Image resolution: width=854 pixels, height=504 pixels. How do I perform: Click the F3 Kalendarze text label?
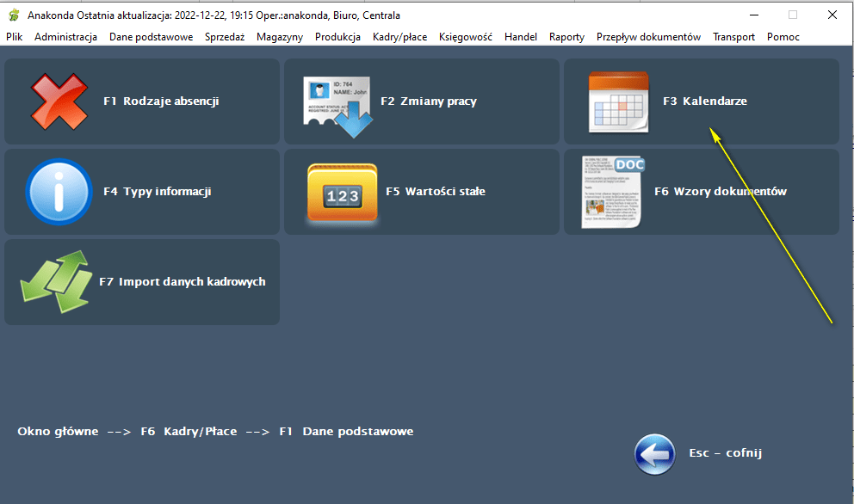[704, 101]
